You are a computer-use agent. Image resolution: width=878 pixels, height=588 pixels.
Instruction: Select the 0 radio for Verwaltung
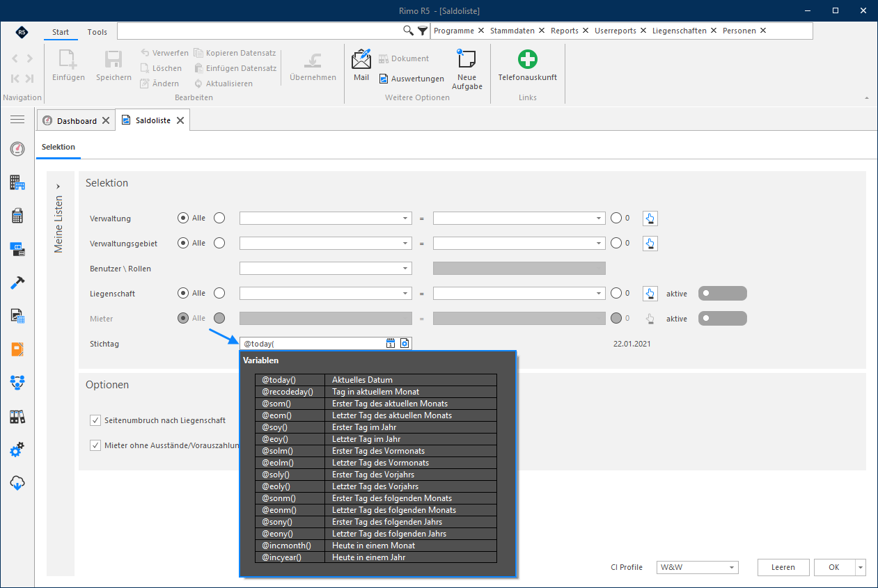[x=616, y=218]
